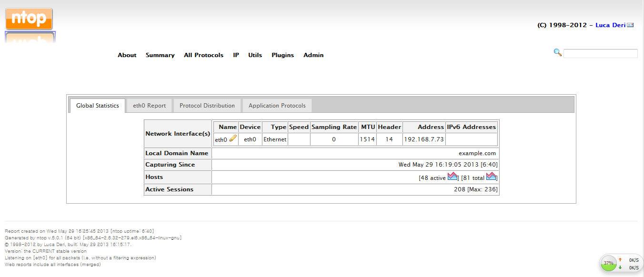This screenshot has width=644, height=277.
Task: Click the Sampling Rate column header
Action: click(334, 127)
